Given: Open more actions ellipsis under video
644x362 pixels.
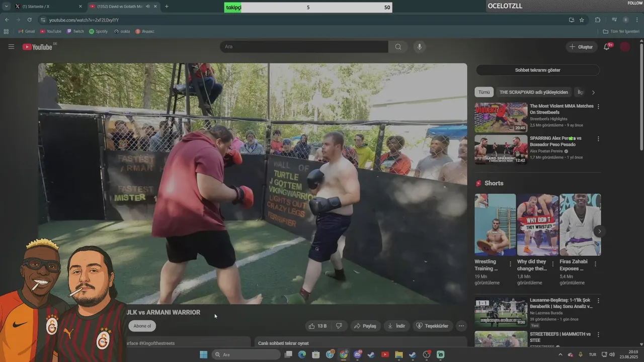Looking at the screenshot, I should click(x=461, y=326).
